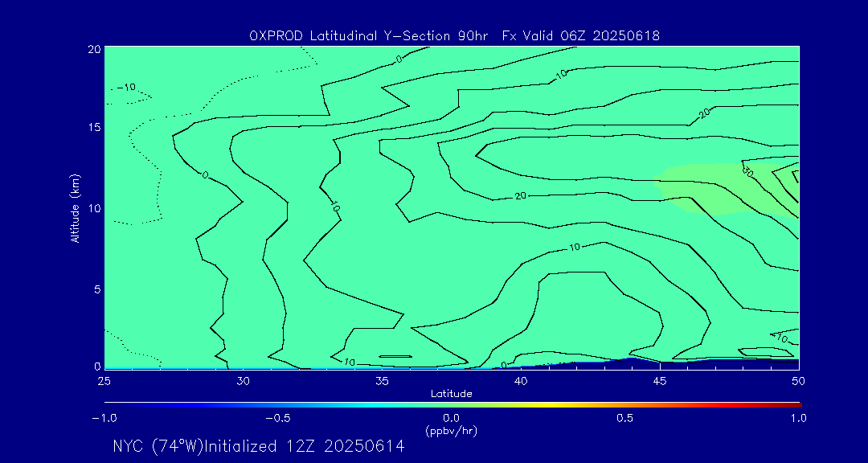The height and width of the screenshot is (463, 868).
Task: Click the x-axis tick label 40
Action: pyautogui.click(x=521, y=381)
